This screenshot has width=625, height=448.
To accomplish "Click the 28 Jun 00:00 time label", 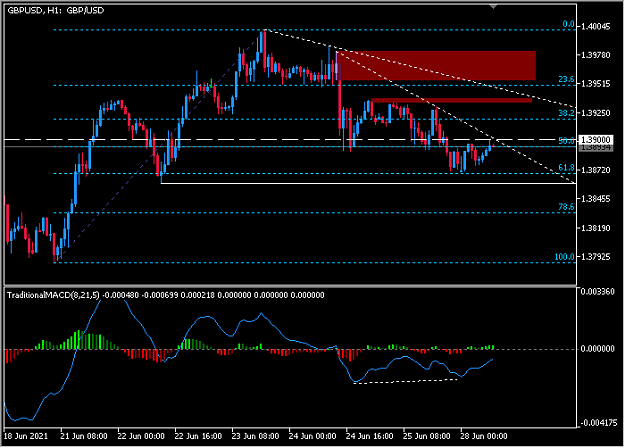I will click(483, 436).
